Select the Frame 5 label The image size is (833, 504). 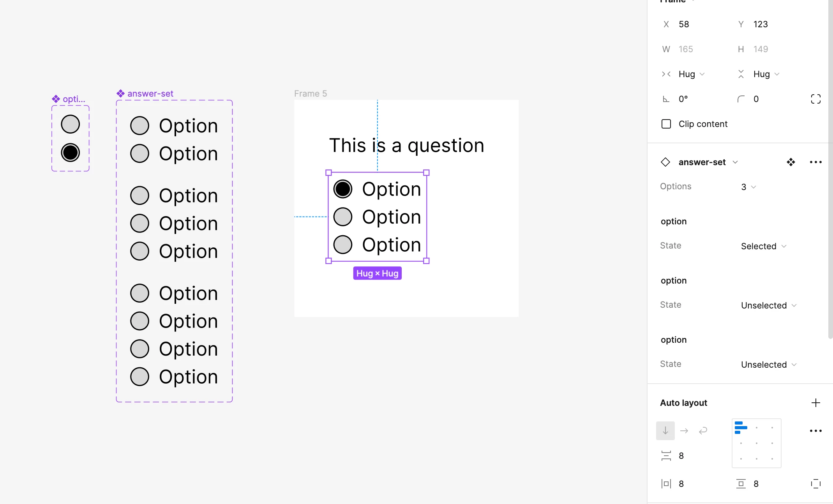pos(311,93)
